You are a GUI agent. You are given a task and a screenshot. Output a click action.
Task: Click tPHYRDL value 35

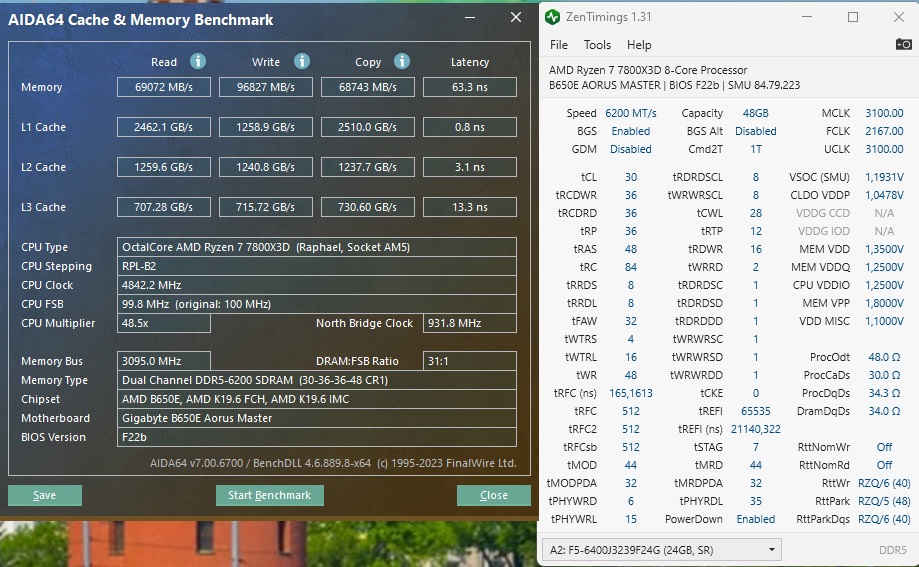pos(755,501)
